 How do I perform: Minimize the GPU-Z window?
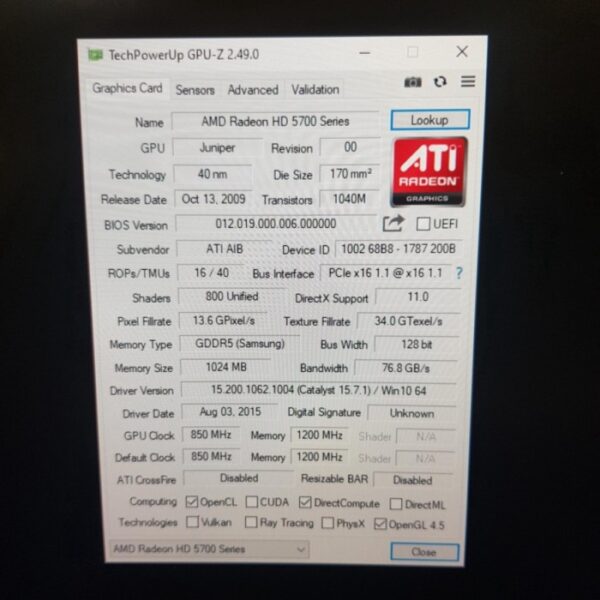[x=365, y=53]
